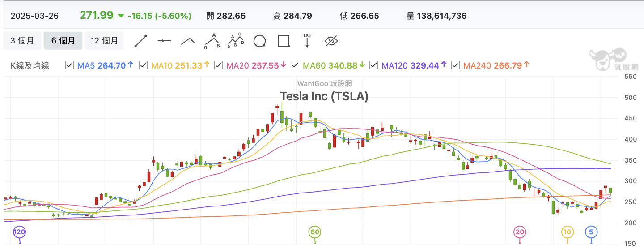
Task: Switch to the 12 個月 range
Action: (104, 41)
